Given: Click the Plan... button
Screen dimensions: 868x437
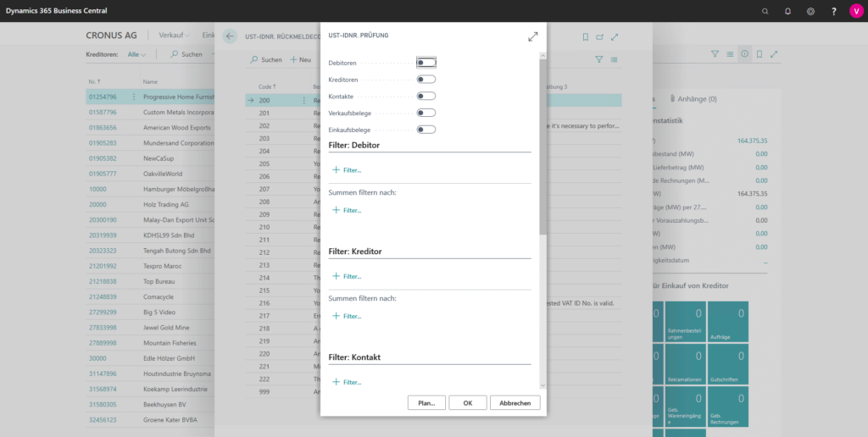Looking at the screenshot, I should point(427,403).
